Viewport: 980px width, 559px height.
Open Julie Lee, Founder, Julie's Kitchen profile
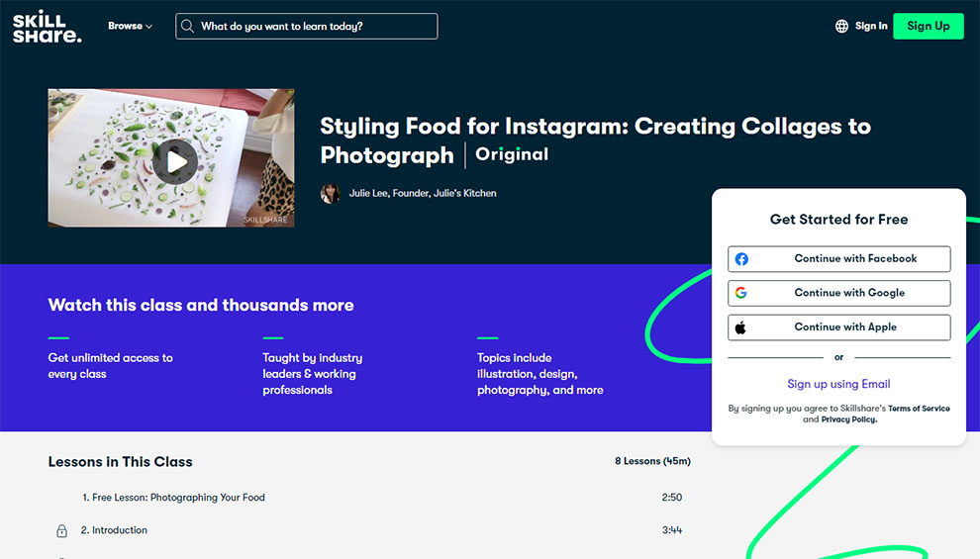click(423, 194)
